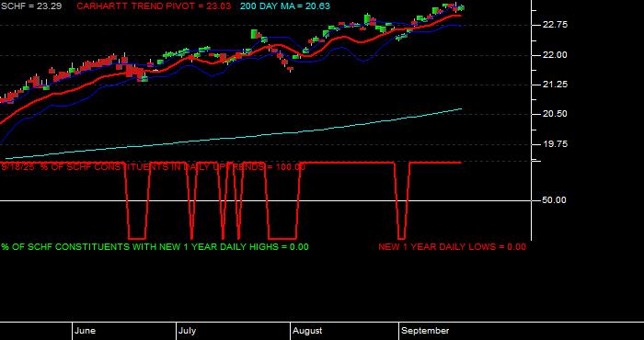644x340 pixels.
Task: Click the 50.00 indicator axis value
Action: 556,200
